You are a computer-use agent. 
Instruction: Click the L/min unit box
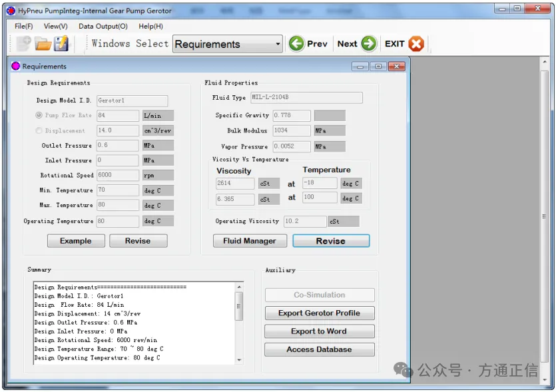[x=158, y=116]
